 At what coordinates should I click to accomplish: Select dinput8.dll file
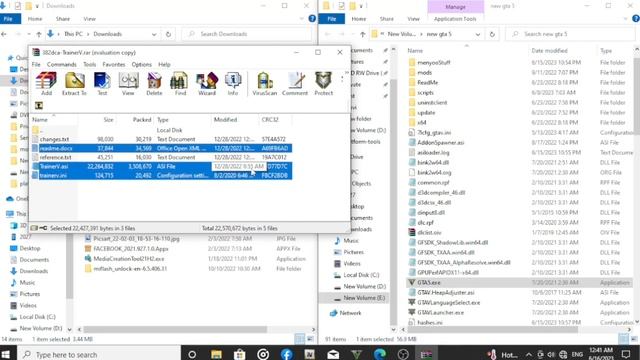point(431,213)
